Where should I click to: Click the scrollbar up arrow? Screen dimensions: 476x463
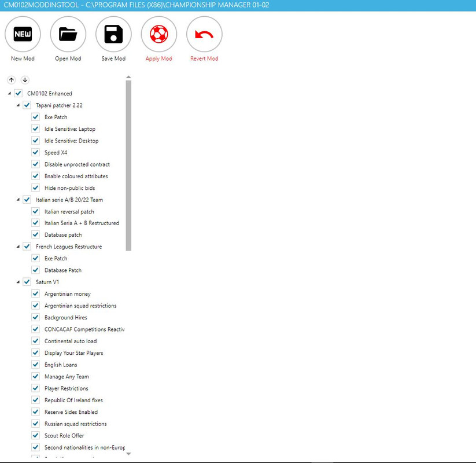tap(128, 77)
